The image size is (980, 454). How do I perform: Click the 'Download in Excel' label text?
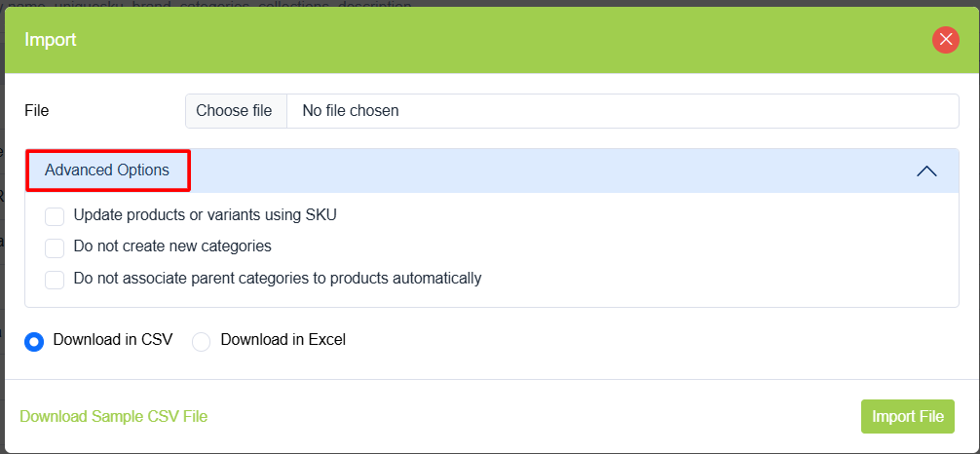click(283, 340)
